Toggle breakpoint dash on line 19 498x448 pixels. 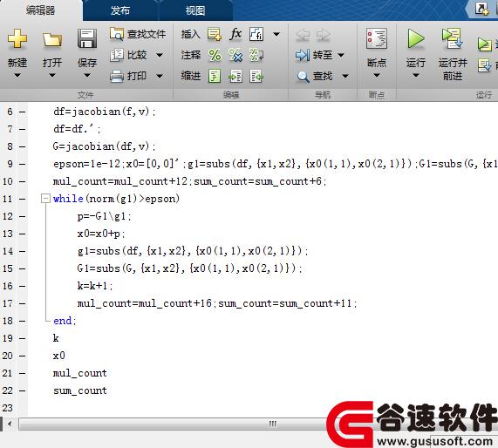[22, 338]
